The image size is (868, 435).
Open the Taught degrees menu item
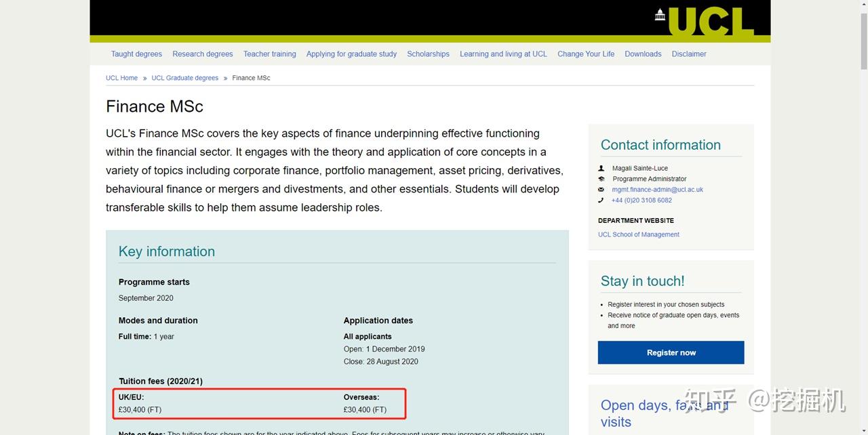(x=136, y=54)
